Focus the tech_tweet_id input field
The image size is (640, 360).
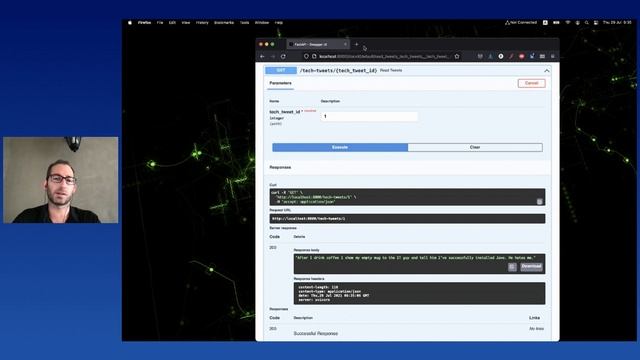[369, 117]
